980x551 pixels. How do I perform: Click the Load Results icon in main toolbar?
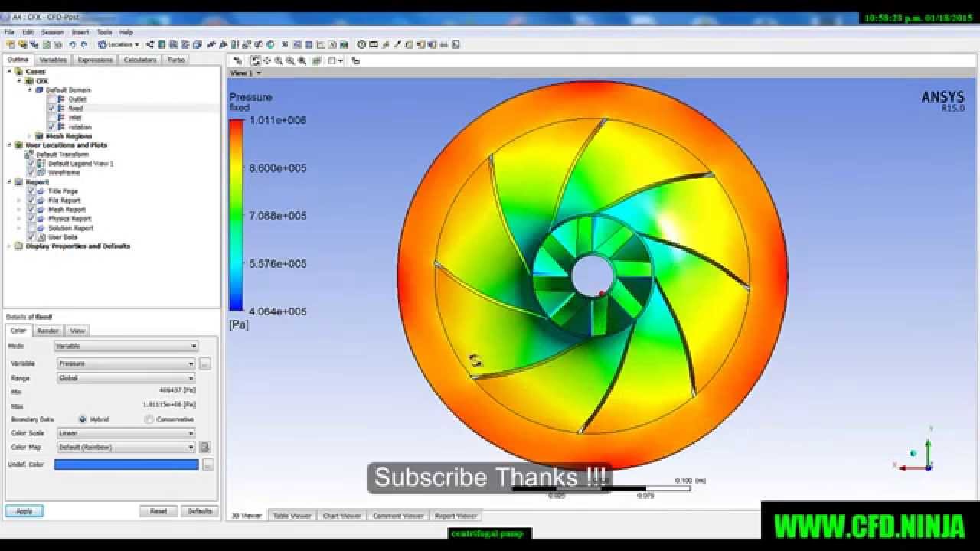click(x=10, y=44)
